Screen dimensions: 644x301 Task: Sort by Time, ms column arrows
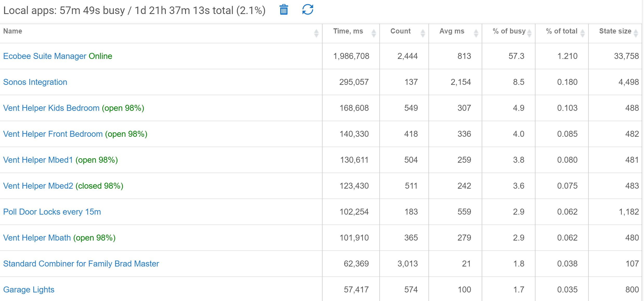(373, 33)
